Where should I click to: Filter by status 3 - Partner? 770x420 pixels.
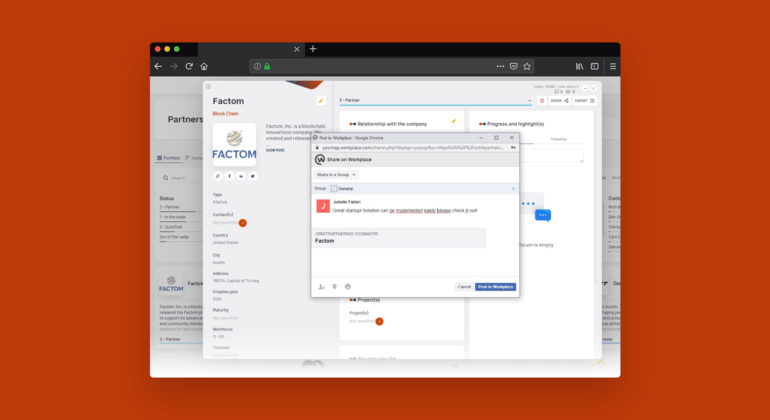click(169, 207)
